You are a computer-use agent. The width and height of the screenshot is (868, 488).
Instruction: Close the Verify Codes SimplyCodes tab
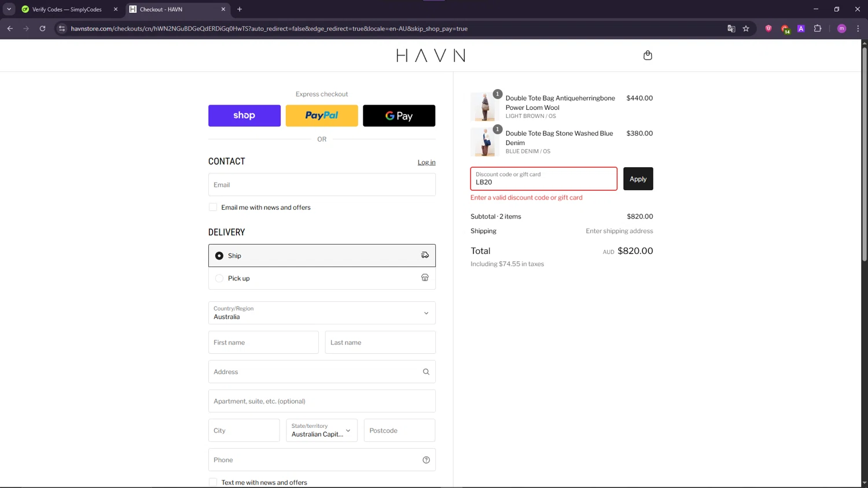116,9
